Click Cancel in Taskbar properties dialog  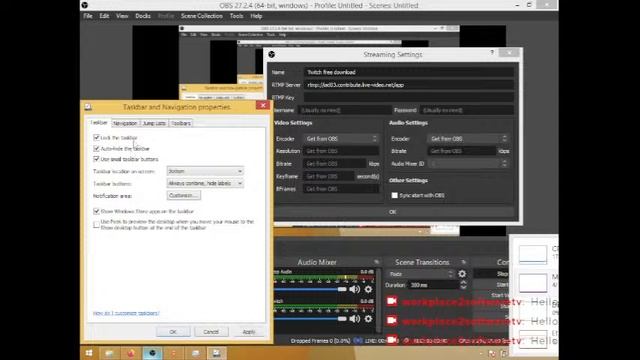tap(211, 332)
